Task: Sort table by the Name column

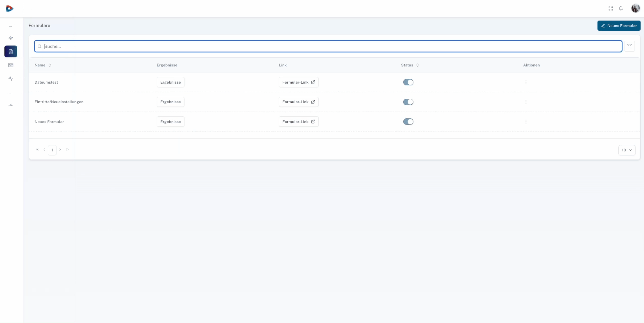Action: point(43,65)
